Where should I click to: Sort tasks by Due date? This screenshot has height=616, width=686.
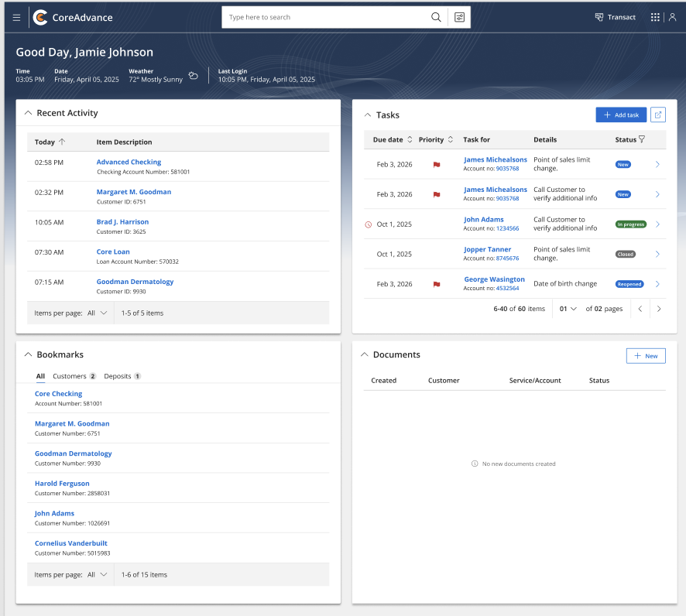(410, 139)
